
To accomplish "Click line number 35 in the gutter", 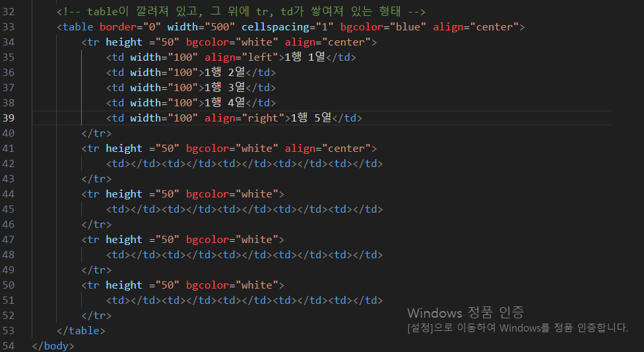I will 9,57.
